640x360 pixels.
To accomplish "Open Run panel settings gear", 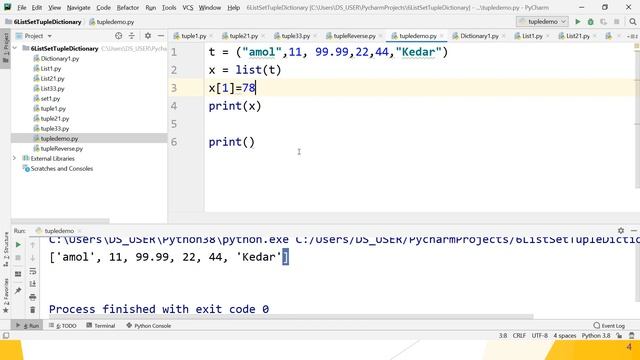I will tap(621, 231).
